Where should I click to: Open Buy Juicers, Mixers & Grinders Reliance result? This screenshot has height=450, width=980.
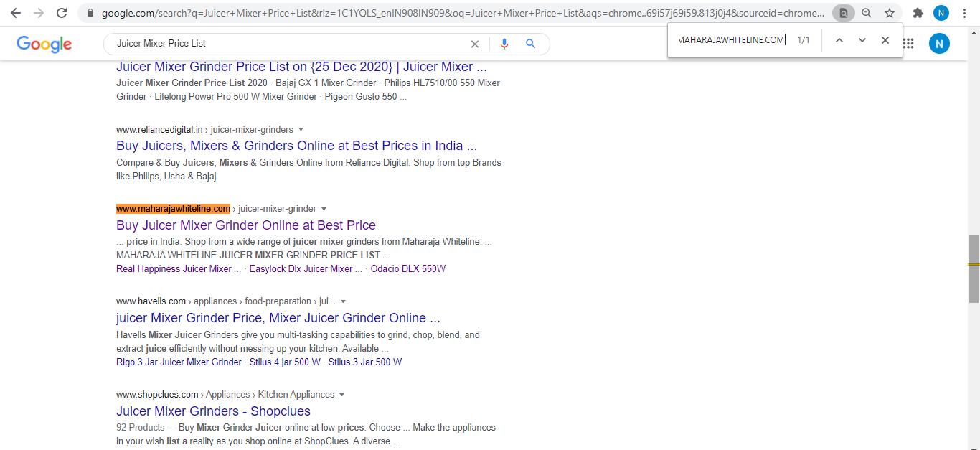click(296, 146)
